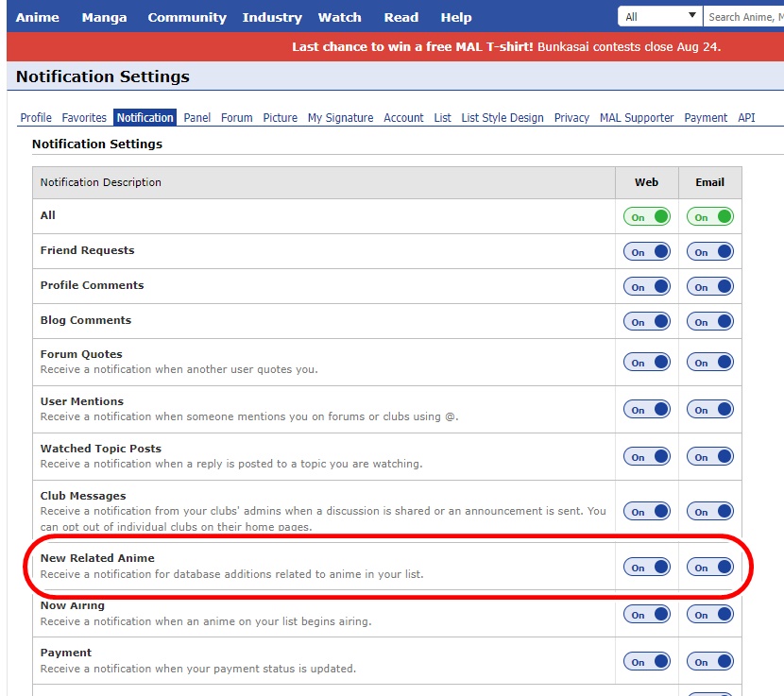Disable Profile Comments Web toggle
The width and height of the screenshot is (784, 696).
point(646,286)
